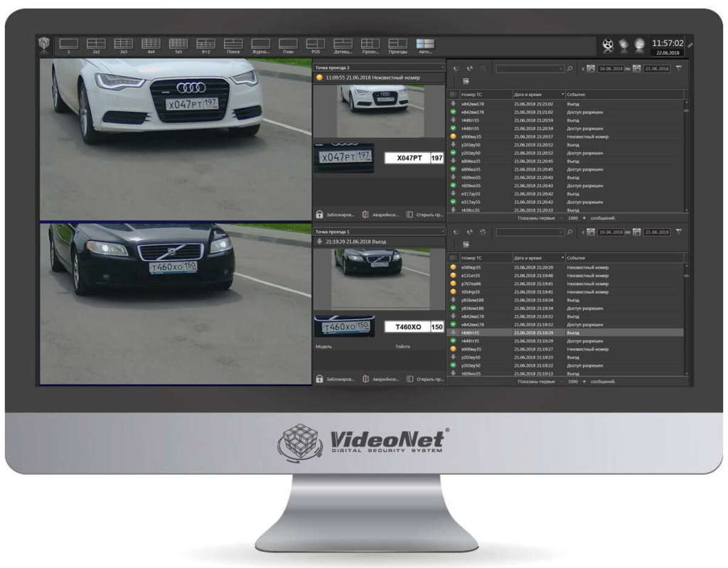The image size is (728, 568).
Task: Open the Volvo snapshot in checkpoint 1 panel
Action: tap(380, 278)
